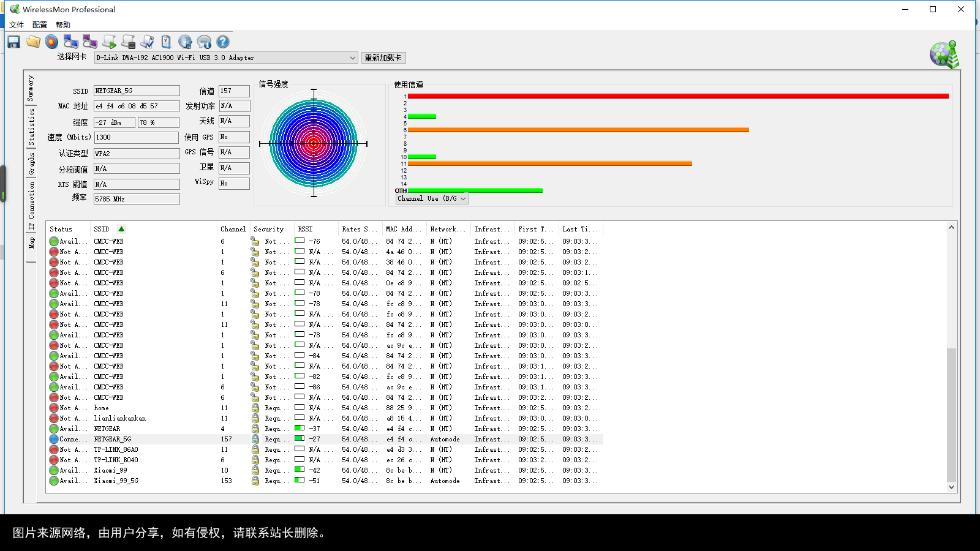Switch to the Graphs vertical tab
The image size is (980, 551).
tap(31, 163)
